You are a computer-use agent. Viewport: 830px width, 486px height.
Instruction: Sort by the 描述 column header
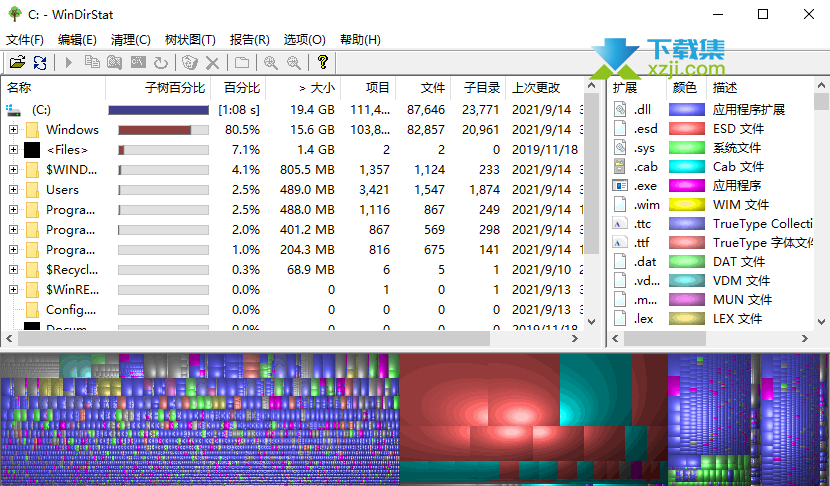coord(760,88)
